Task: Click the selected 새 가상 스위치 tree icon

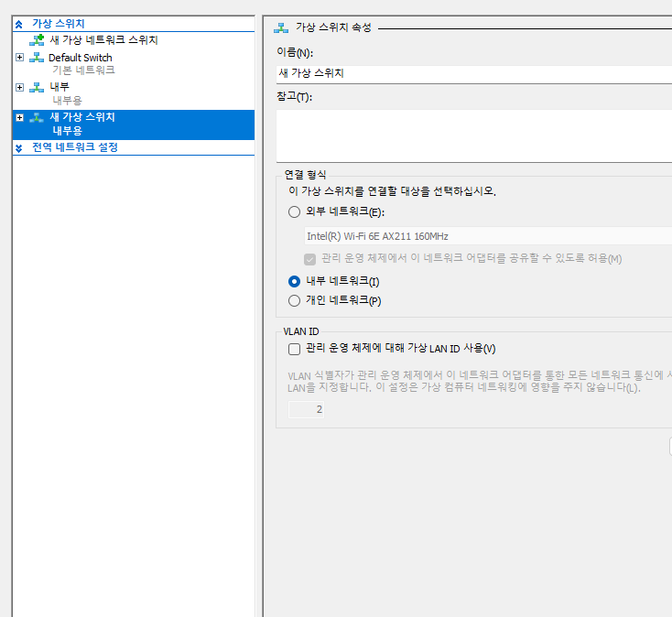Action: coord(37,117)
